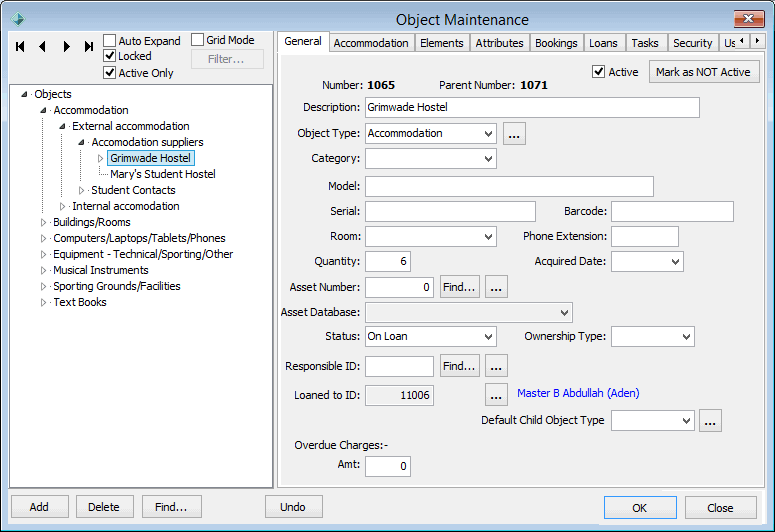Toggle the Auto Expand checkbox
This screenshot has height=532, width=775.
pos(110,40)
